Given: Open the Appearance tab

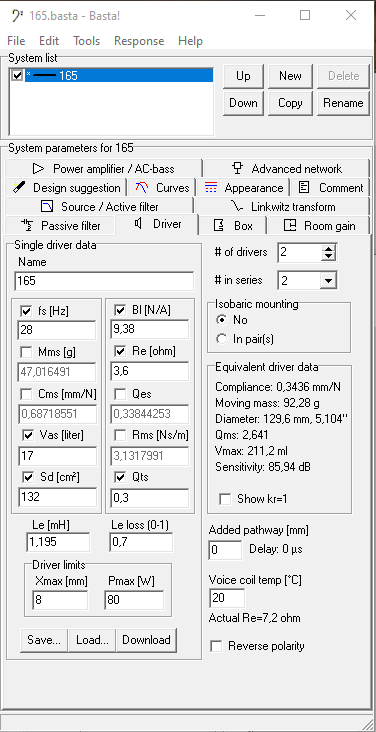Looking at the screenshot, I should coord(243,188).
